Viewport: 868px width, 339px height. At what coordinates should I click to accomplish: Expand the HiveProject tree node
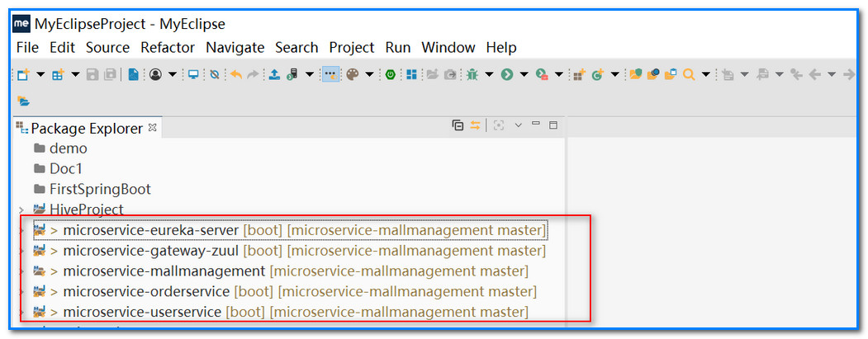[x=21, y=210]
